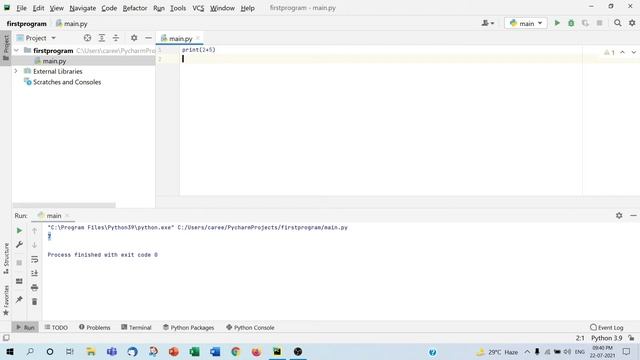Open Excel from the taskbar

tap(194, 351)
